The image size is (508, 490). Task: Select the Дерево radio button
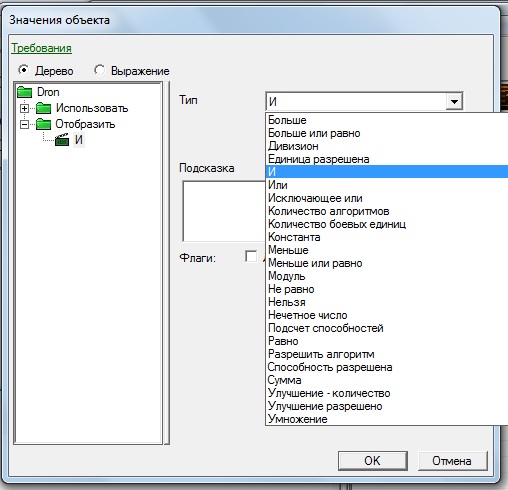(24, 70)
